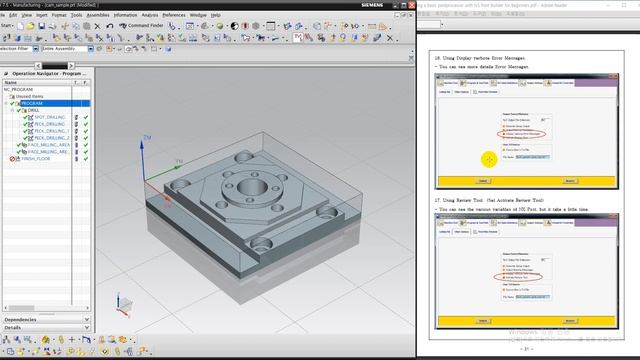640x360 pixels.
Task: Click the Open file folder icon
Action: 31,26
